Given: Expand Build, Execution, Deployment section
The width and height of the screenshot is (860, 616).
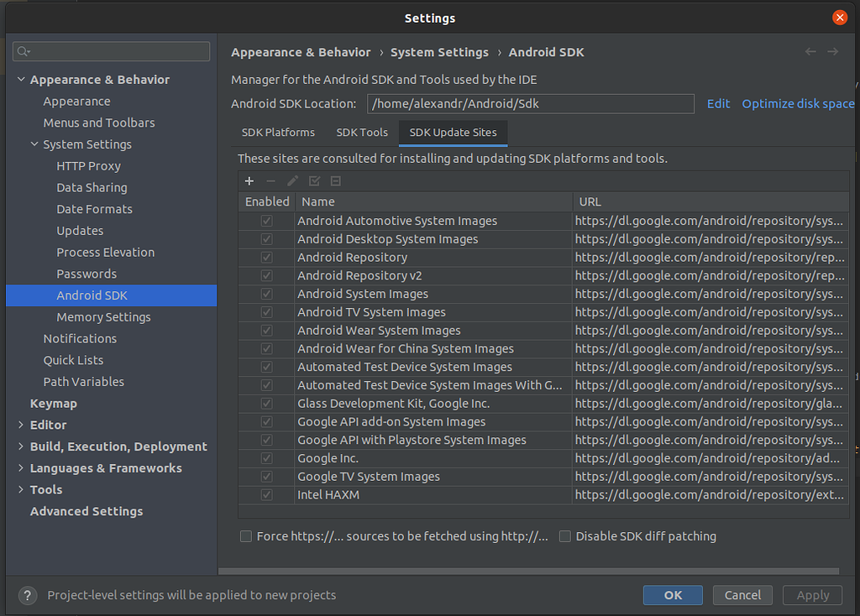Looking at the screenshot, I should pyautogui.click(x=21, y=447).
